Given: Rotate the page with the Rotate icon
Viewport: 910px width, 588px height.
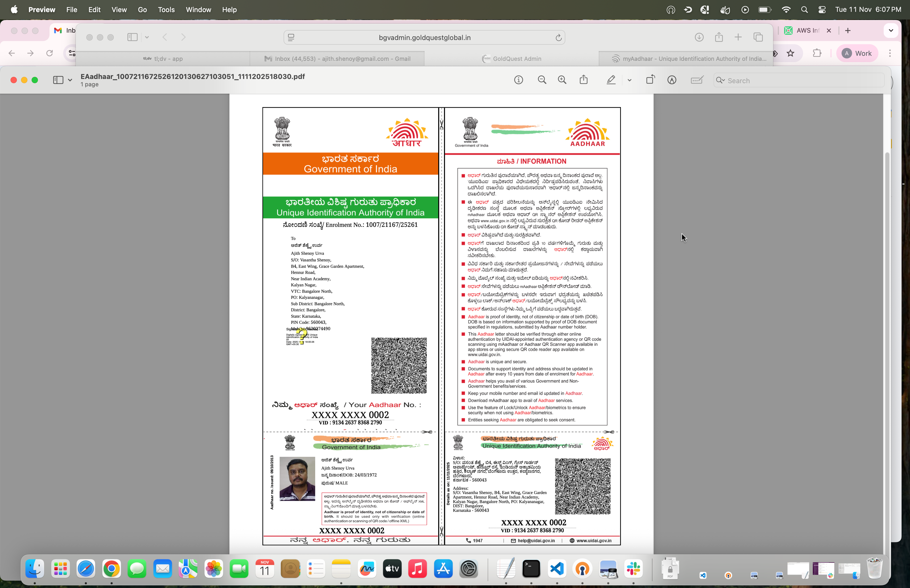Looking at the screenshot, I should click(x=650, y=80).
